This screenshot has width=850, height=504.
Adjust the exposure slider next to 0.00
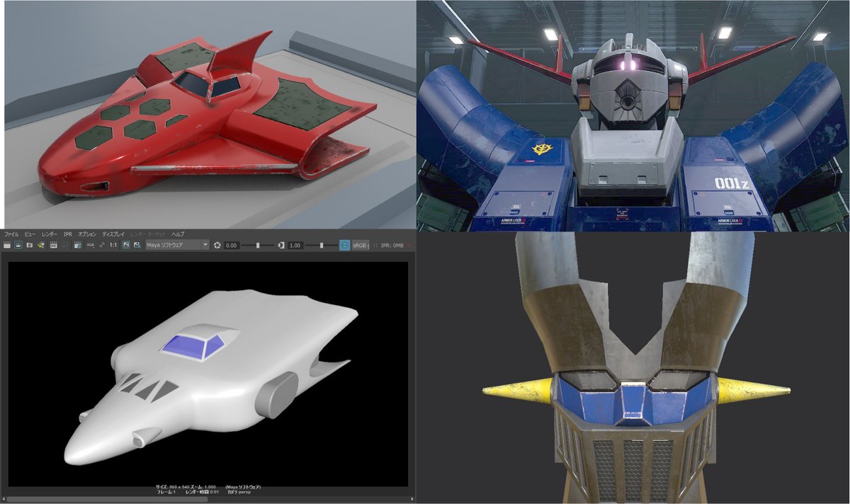pyautogui.click(x=258, y=245)
